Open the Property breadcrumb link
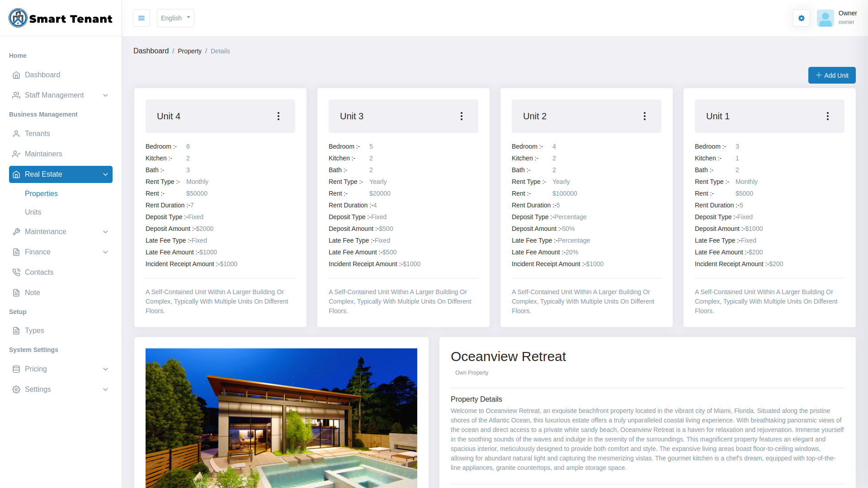Screen dimensions: 868x488 tap(189, 51)
